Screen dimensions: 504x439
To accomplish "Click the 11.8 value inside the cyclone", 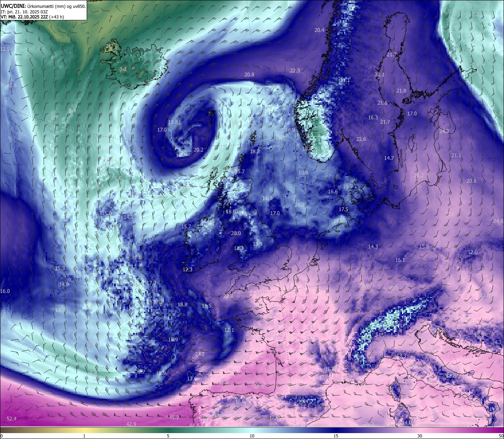I will click(x=173, y=122).
